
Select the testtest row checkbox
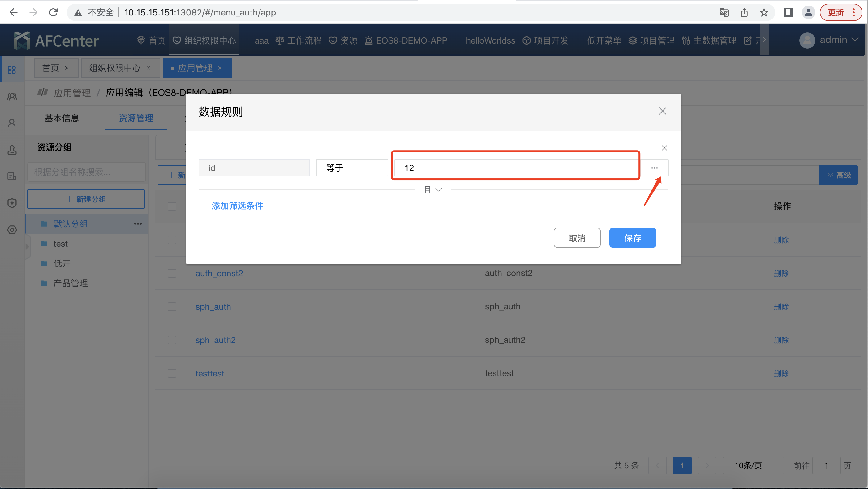[172, 373]
